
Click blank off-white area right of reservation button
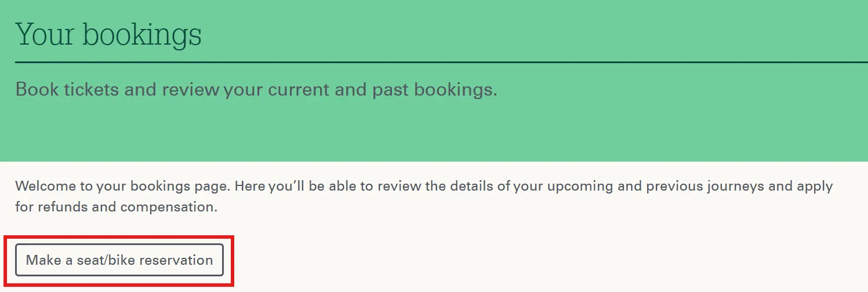tap(522, 261)
